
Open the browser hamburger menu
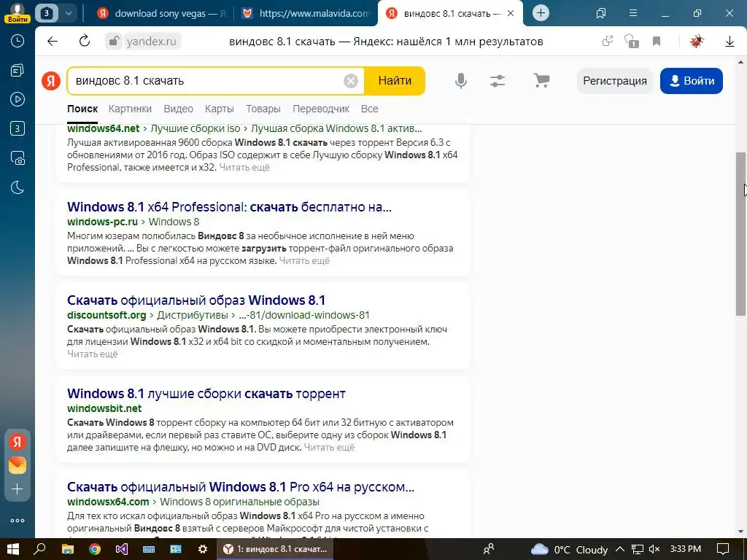coord(633,13)
